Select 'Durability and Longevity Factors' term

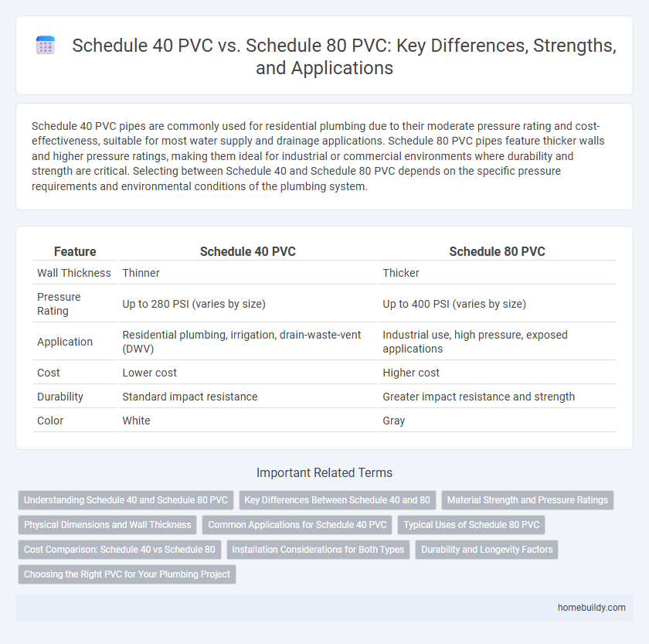click(x=487, y=550)
